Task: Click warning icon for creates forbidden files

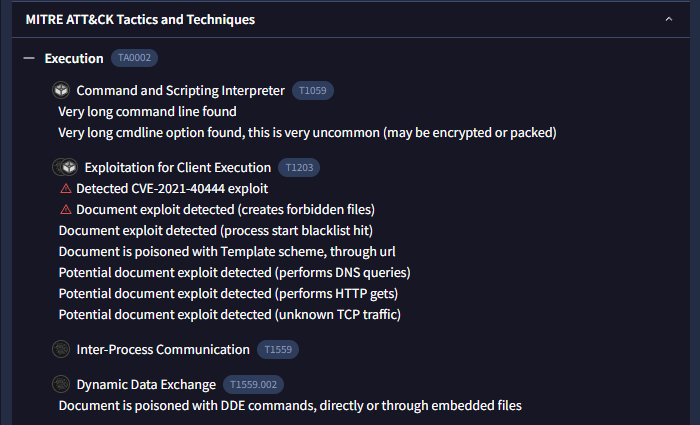Action: [x=66, y=209]
